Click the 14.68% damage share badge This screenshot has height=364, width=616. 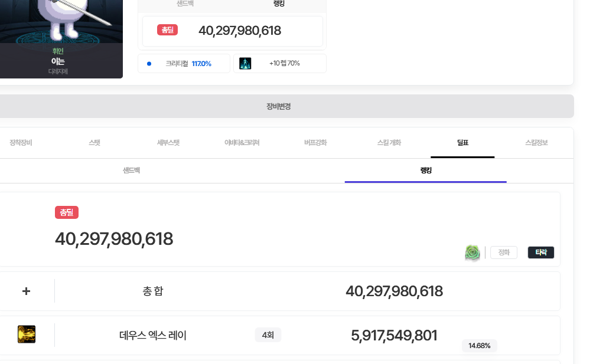[x=479, y=346]
